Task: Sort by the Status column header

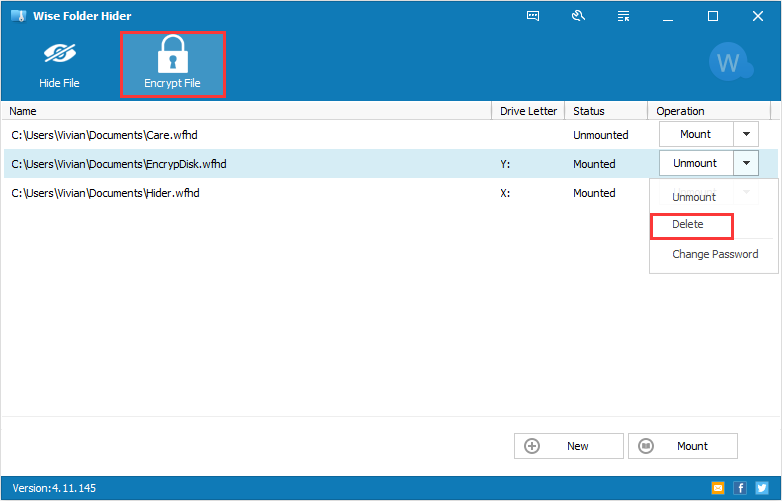Action: tap(606, 111)
